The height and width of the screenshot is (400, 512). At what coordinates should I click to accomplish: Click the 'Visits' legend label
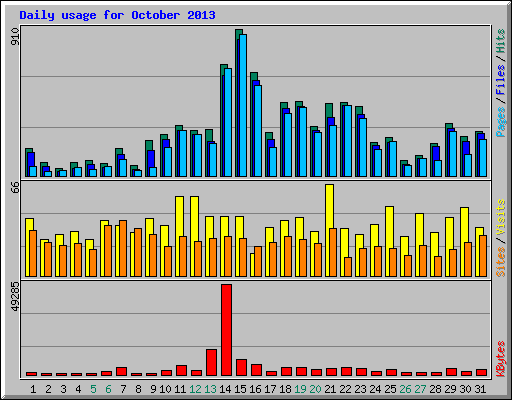pos(500,217)
